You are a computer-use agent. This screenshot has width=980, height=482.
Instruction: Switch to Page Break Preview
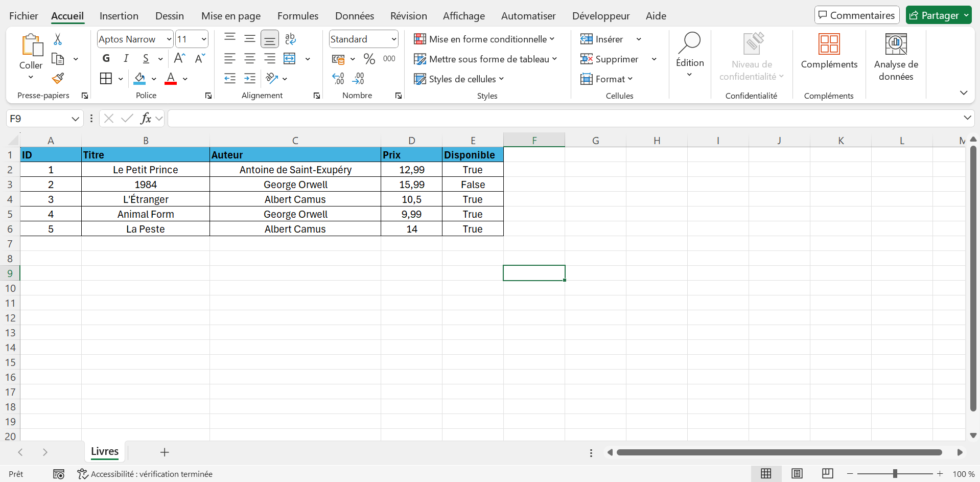(x=828, y=474)
